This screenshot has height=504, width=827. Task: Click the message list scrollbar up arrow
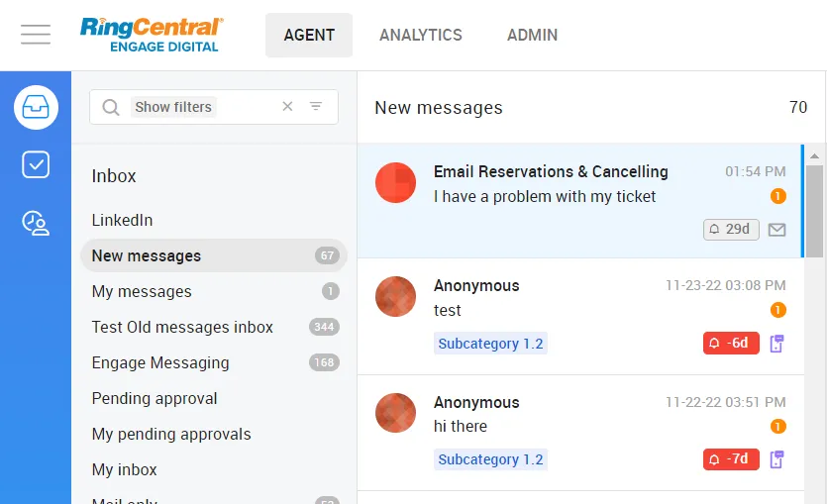[x=815, y=155]
